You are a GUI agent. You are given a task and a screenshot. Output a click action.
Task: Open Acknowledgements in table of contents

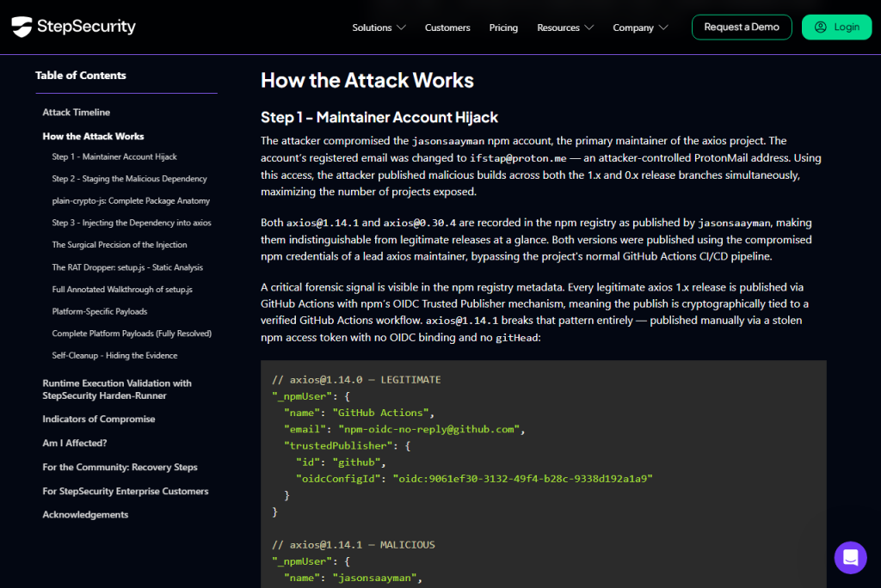(x=85, y=515)
